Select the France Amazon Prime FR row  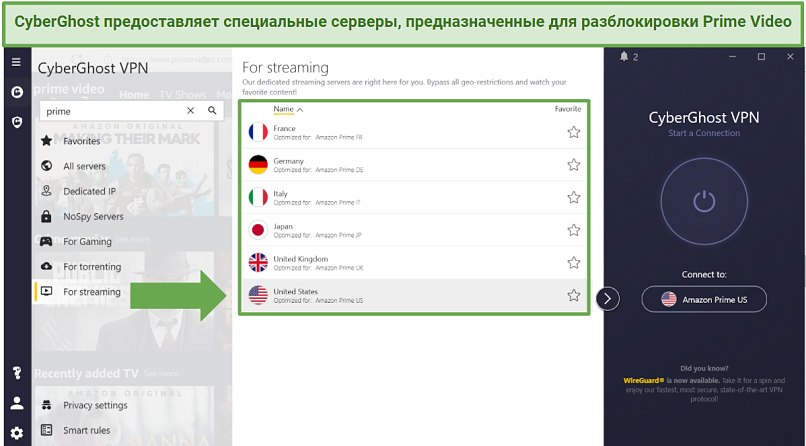pyautogui.click(x=414, y=133)
